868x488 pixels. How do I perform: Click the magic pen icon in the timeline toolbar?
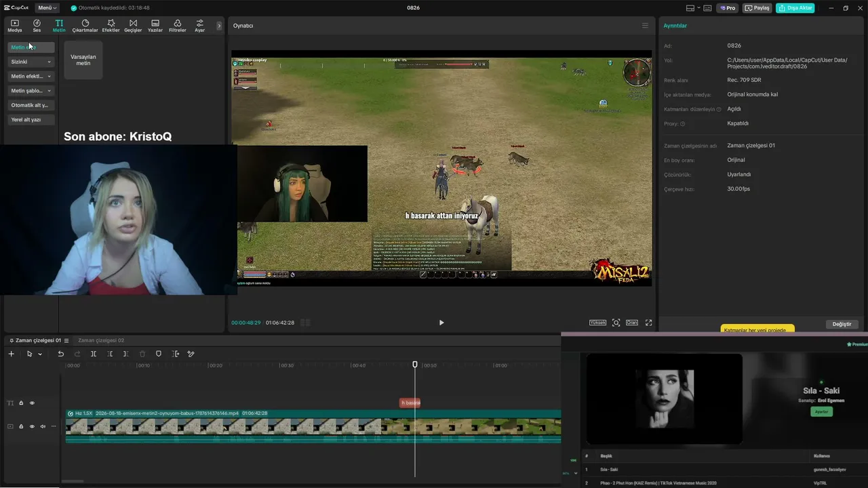[x=191, y=354]
